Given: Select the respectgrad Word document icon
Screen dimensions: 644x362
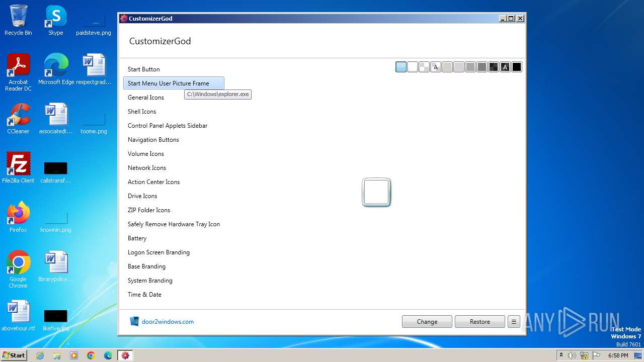Looking at the screenshot, I should 94,69.
